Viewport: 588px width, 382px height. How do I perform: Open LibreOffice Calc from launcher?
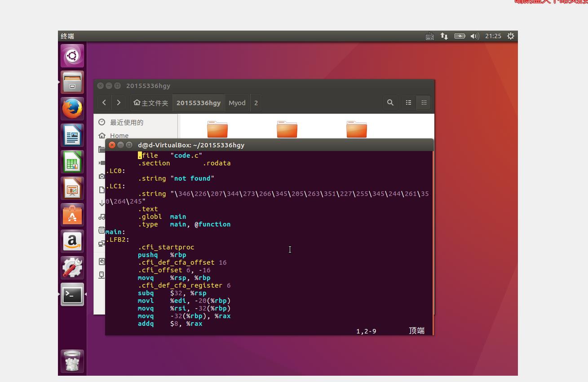(x=72, y=162)
